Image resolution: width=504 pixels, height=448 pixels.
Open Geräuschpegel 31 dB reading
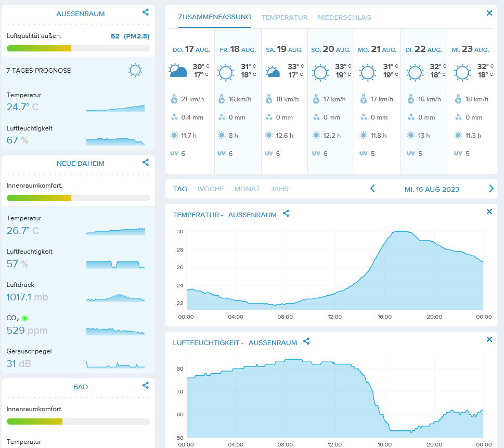pyautogui.click(x=19, y=363)
